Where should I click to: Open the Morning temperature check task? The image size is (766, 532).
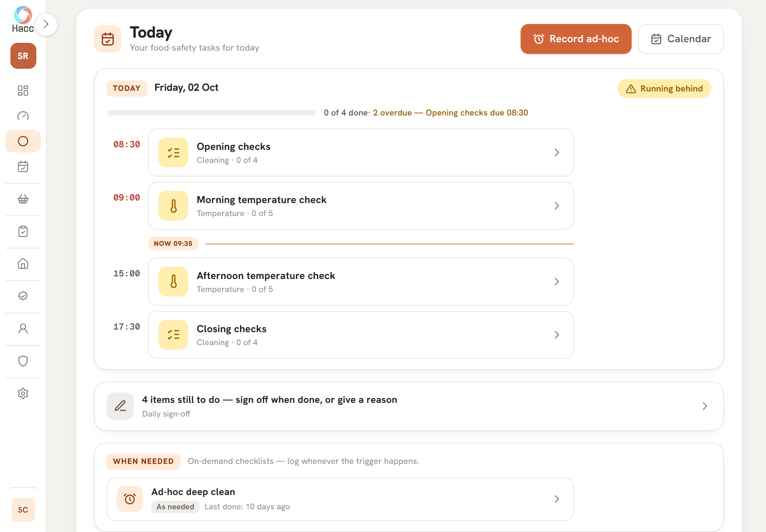361,205
